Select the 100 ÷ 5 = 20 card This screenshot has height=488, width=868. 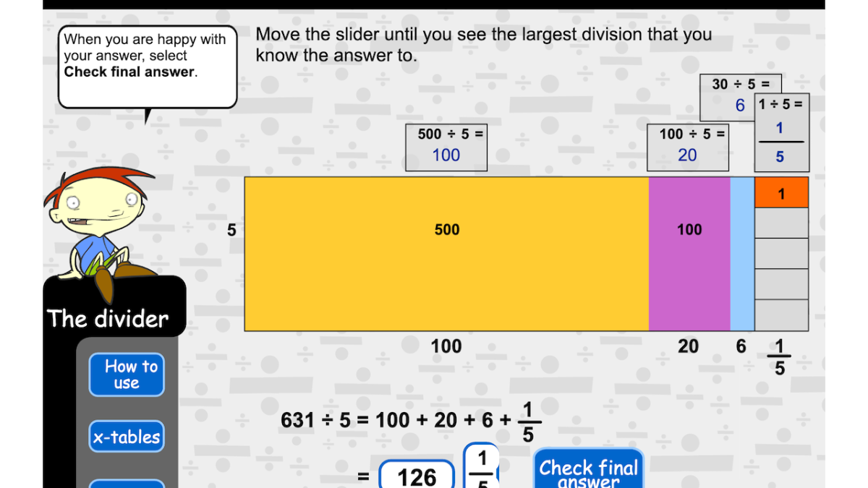pyautogui.click(x=687, y=147)
